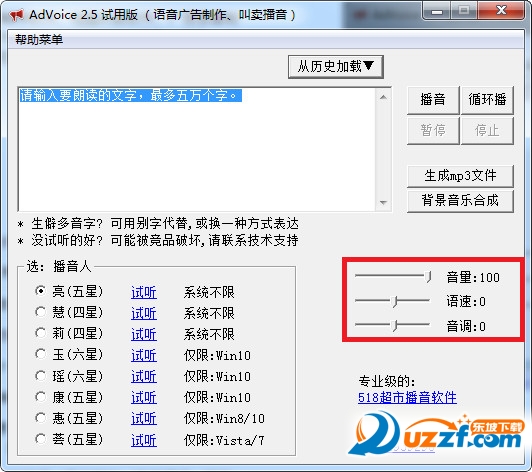Select the 莉(四星) voice radio button

[41, 333]
